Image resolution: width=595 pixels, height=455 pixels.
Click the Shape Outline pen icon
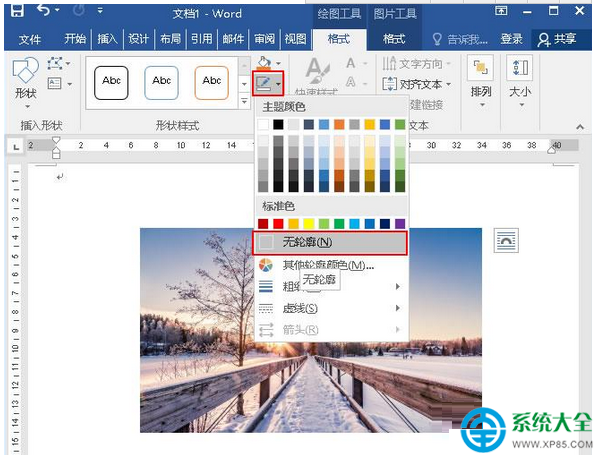(x=264, y=83)
